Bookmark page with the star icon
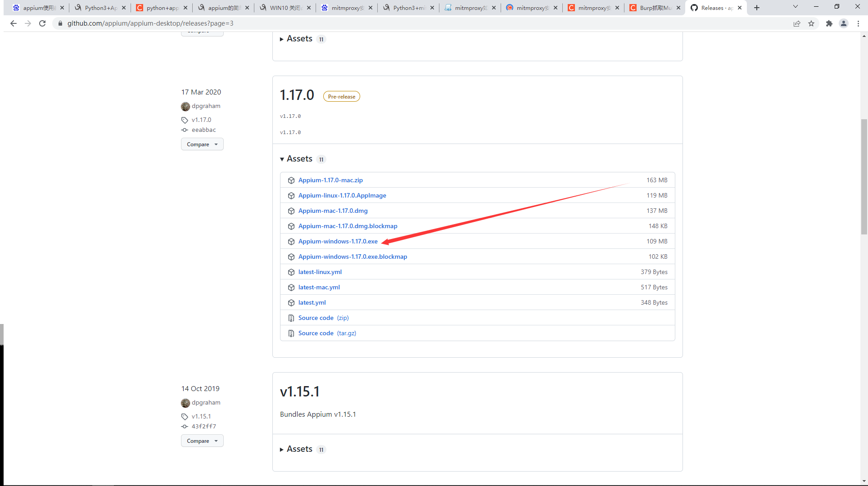This screenshot has width=868, height=486. [811, 23]
